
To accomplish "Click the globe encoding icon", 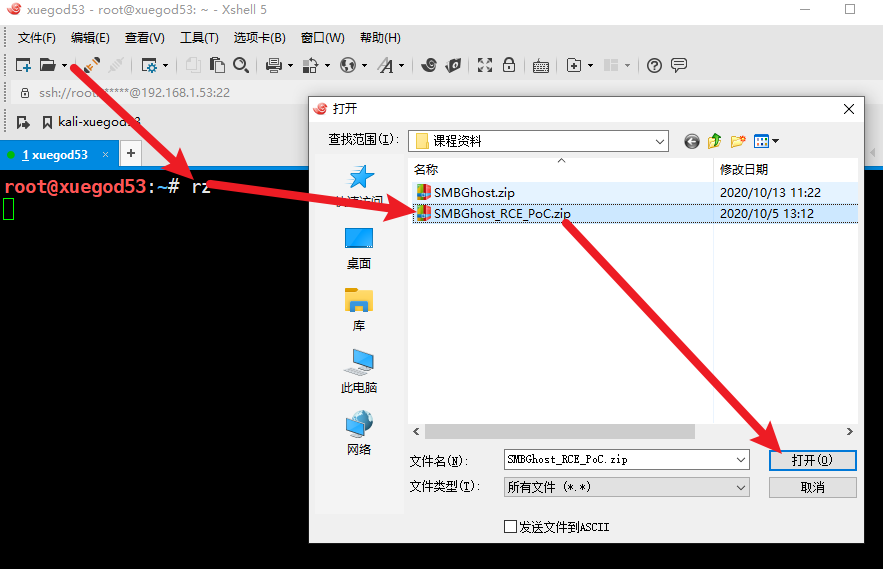I will pos(347,65).
